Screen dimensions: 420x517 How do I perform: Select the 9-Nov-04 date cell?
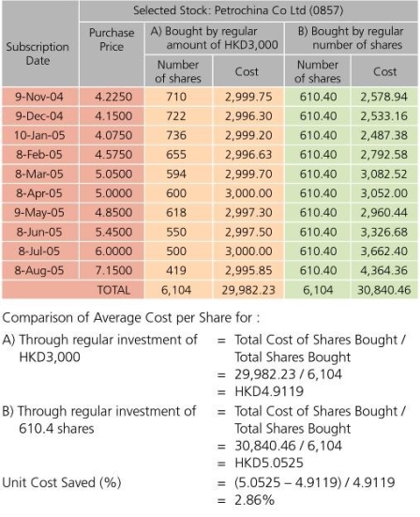tap(39, 97)
